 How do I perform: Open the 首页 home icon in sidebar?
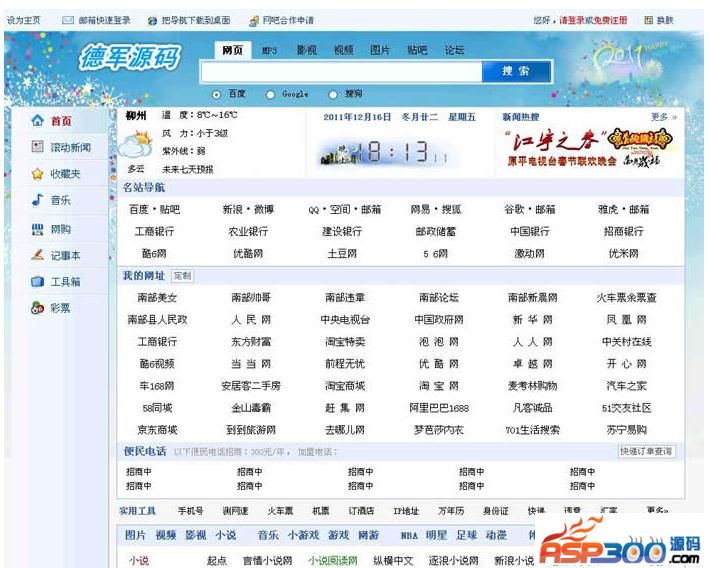click(38, 120)
